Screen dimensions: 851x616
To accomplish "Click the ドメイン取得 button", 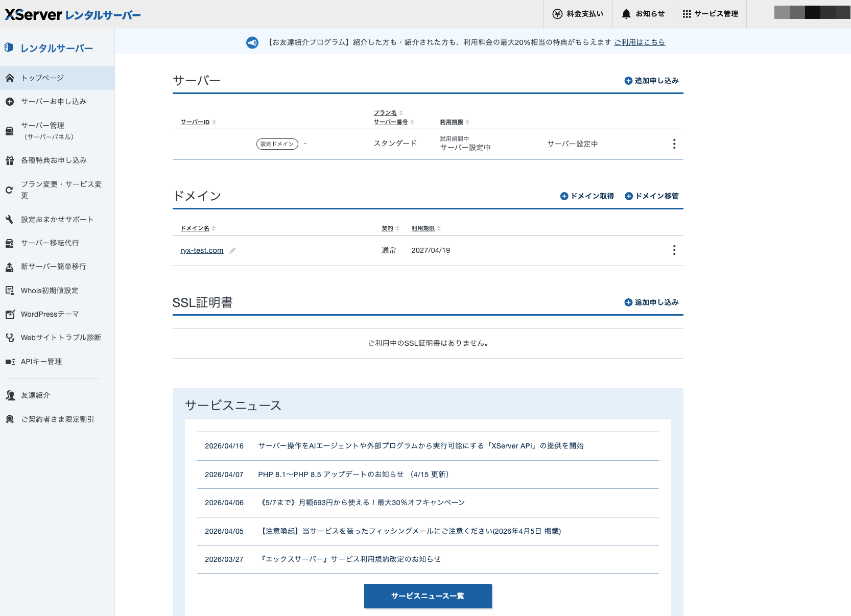I will (587, 196).
